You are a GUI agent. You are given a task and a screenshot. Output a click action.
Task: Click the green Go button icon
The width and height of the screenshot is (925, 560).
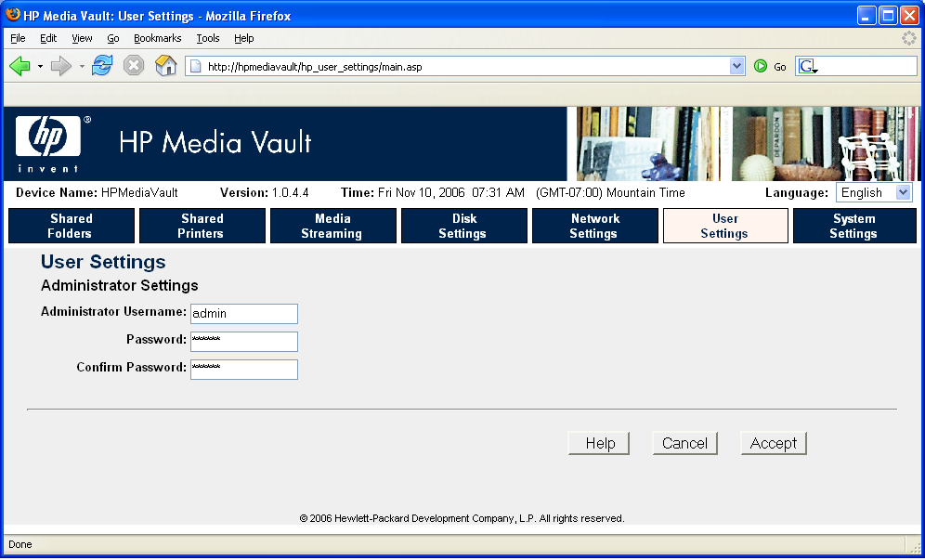coord(761,66)
